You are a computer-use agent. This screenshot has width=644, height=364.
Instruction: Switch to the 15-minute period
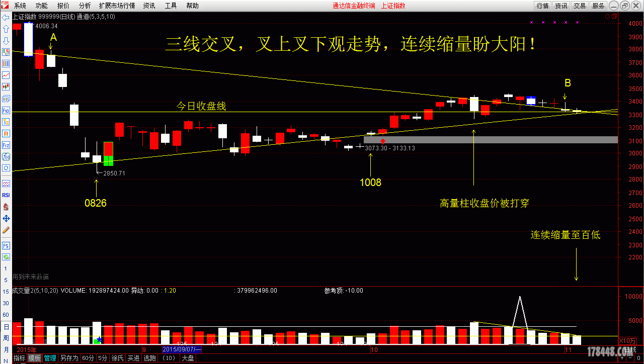pyautogui.click(x=6, y=292)
